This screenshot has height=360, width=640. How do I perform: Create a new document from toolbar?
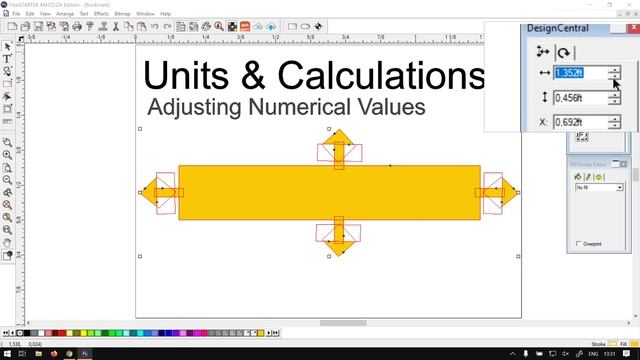[12, 27]
